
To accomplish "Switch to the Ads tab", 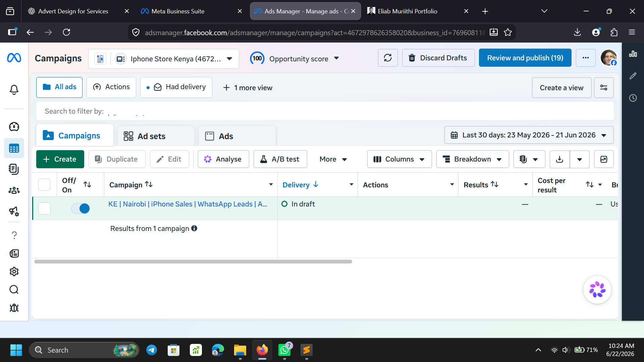I will pyautogui.click(x=237, y=136).
